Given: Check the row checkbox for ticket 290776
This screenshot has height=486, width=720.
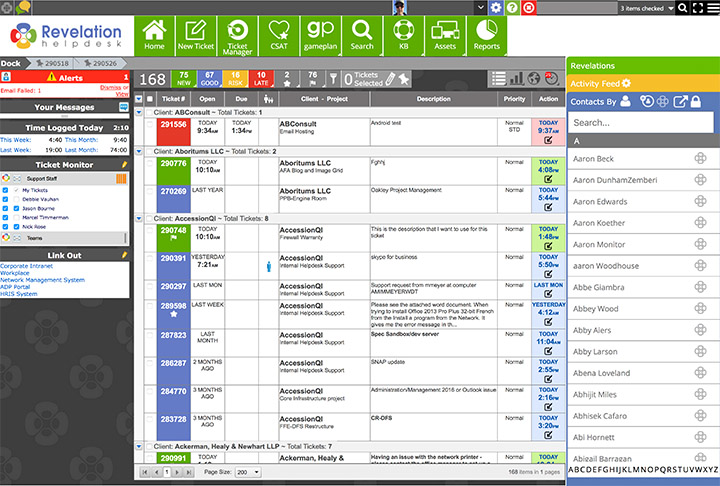Looking at the screenshot, I should 150,163.
